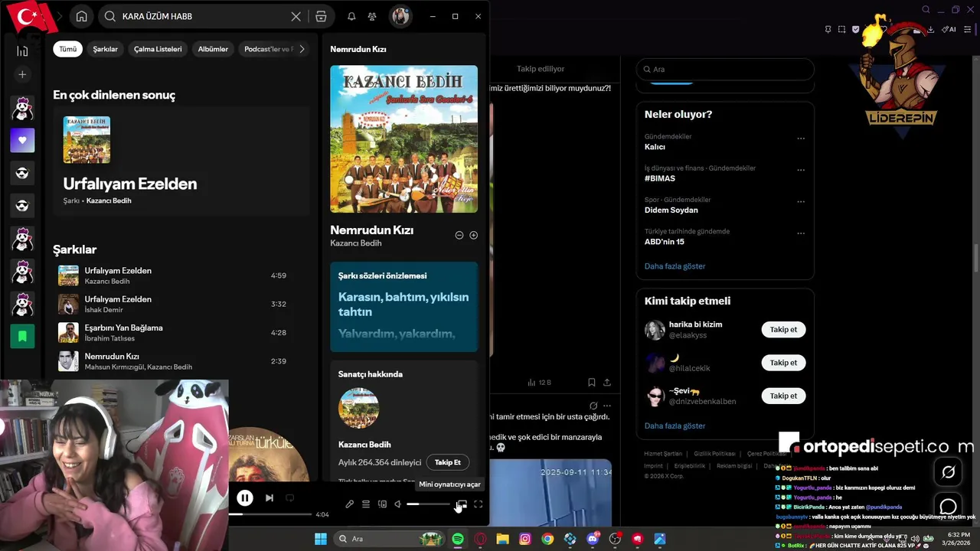Open more options for ABD'nin 15 trend

coord(801,233)
